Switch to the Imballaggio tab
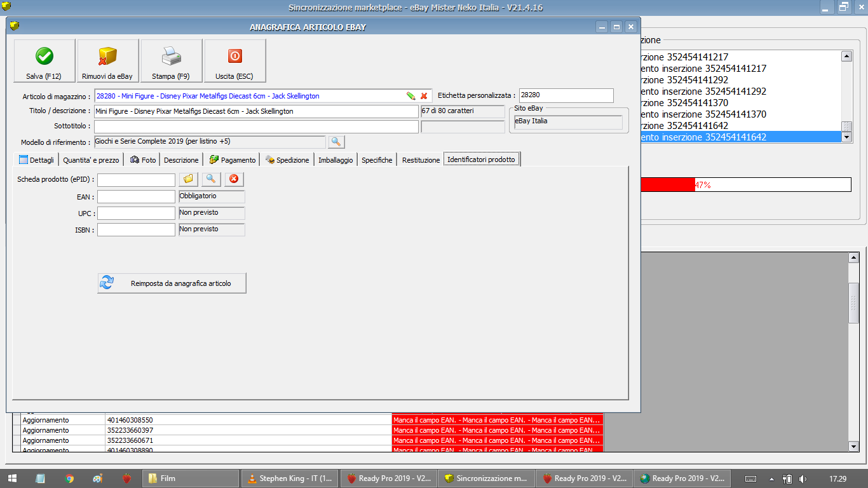 [336, 160]
